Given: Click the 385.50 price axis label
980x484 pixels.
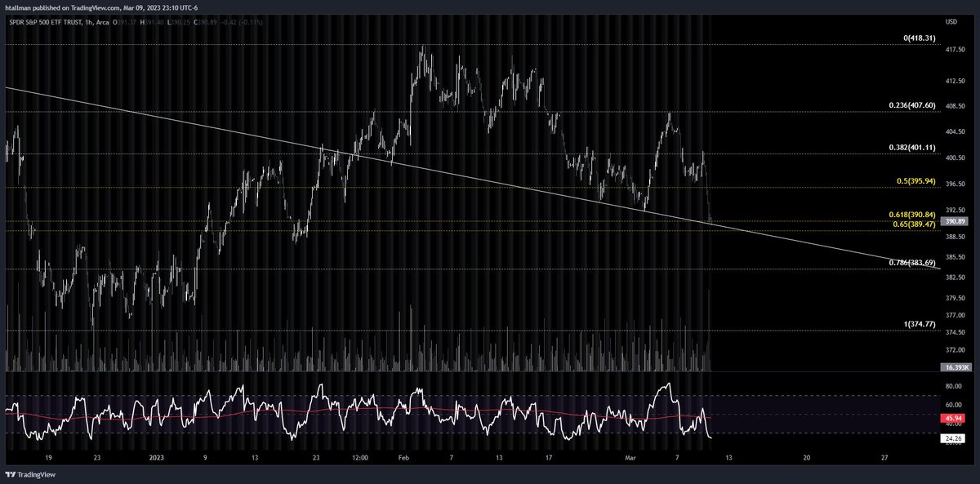Looking at the screenshot, I should [954, 257].
